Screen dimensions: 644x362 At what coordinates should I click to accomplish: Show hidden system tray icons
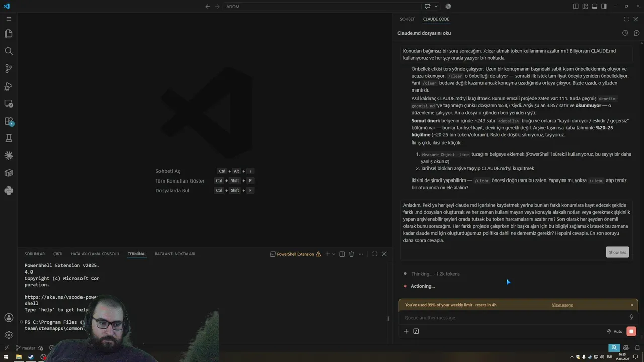[x=571, y=357]
